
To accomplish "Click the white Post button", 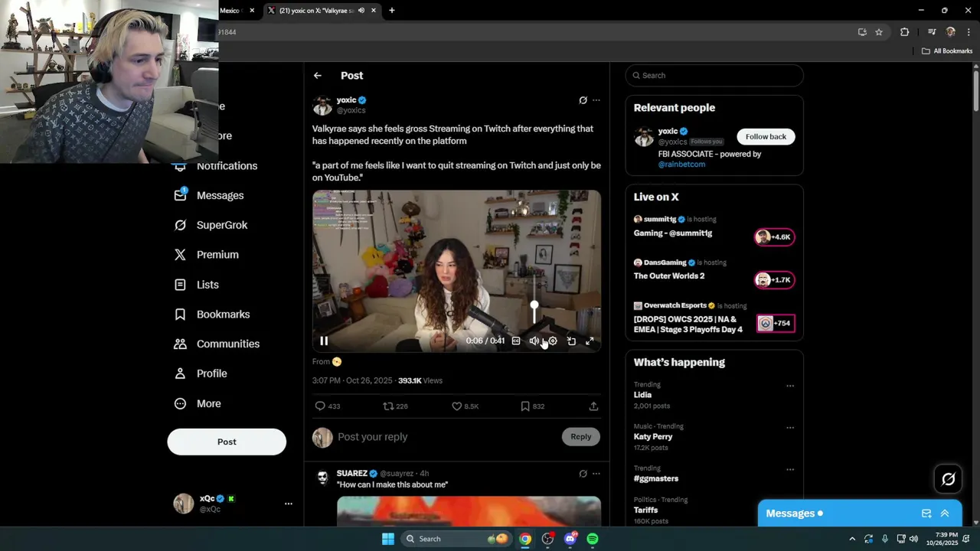I will click(x=227, y=442).
